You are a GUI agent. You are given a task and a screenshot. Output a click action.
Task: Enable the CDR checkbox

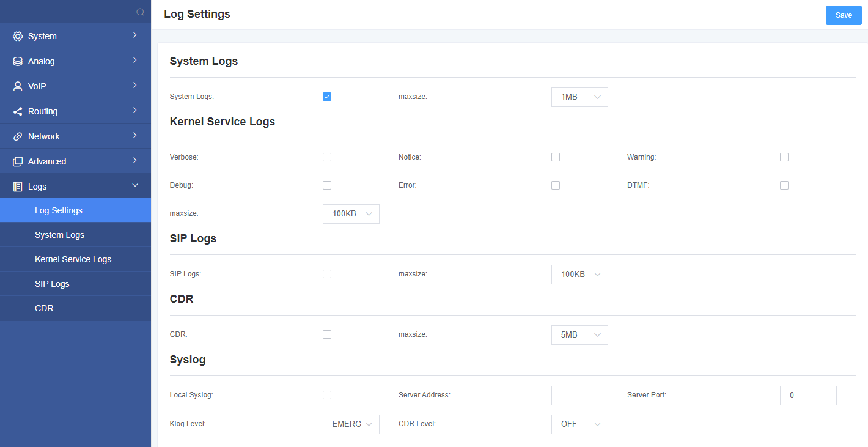click(x=327, y=334)
